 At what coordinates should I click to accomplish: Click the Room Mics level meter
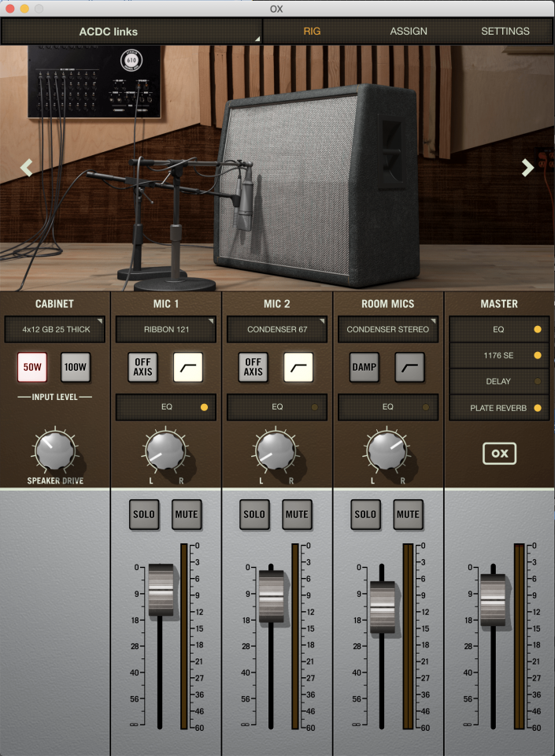click(408, 636)
